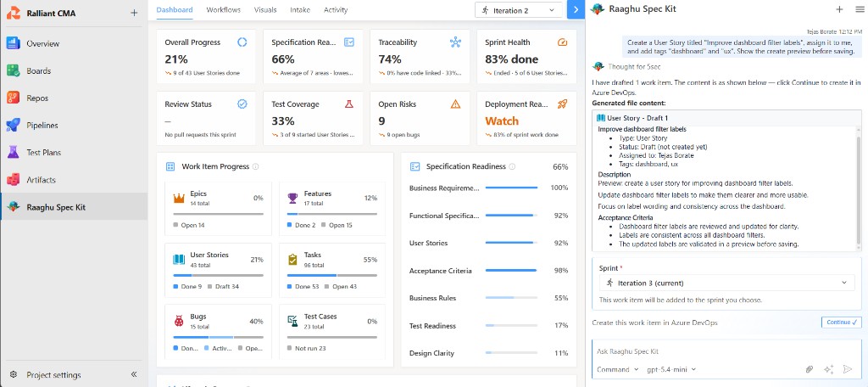Click the Business Rules progress bar
868x387 pixels.
511,298
